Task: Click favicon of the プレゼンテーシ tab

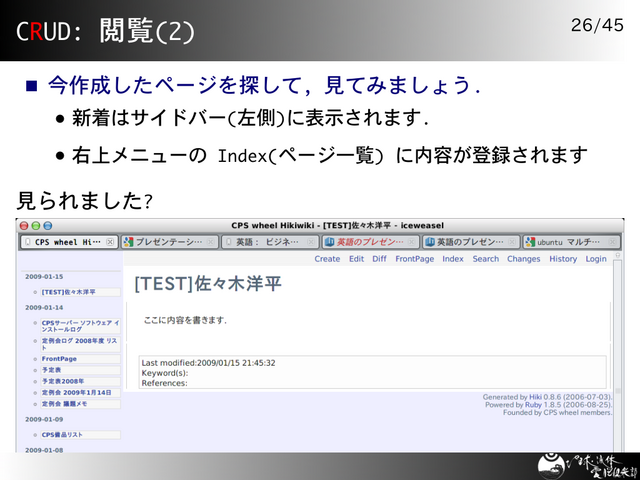Action: 128,242
